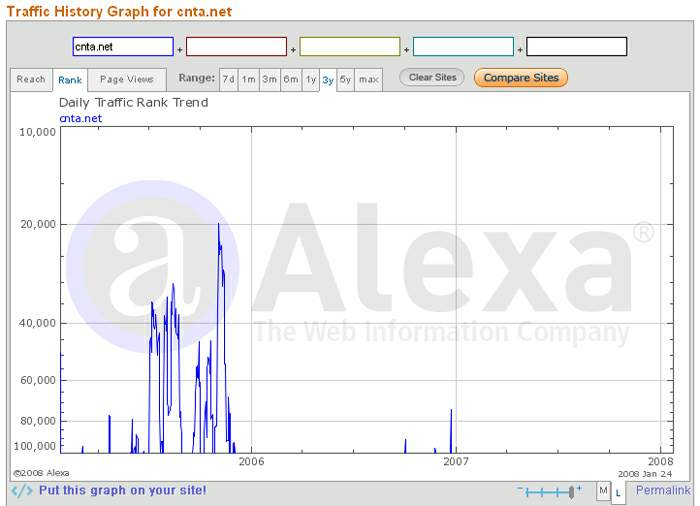Viewport: 700px width, 506px height.
Task: Select the 3y range
Action: point(328,80)
